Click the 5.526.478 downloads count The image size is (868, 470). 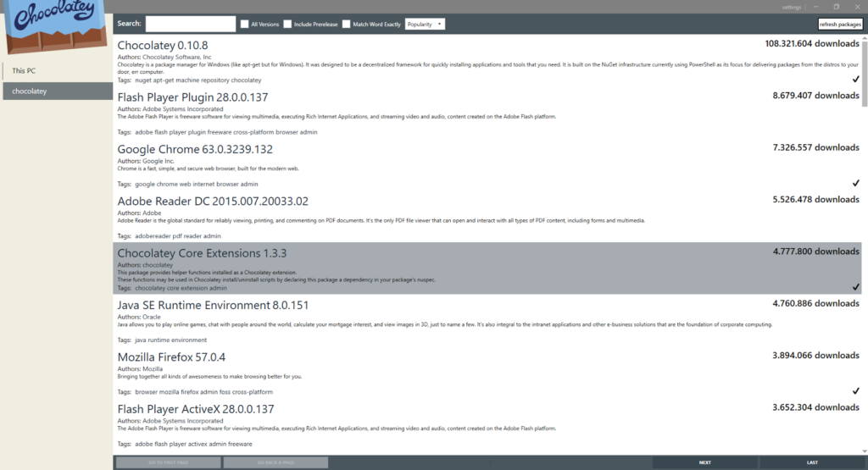[x=816, y=200]
